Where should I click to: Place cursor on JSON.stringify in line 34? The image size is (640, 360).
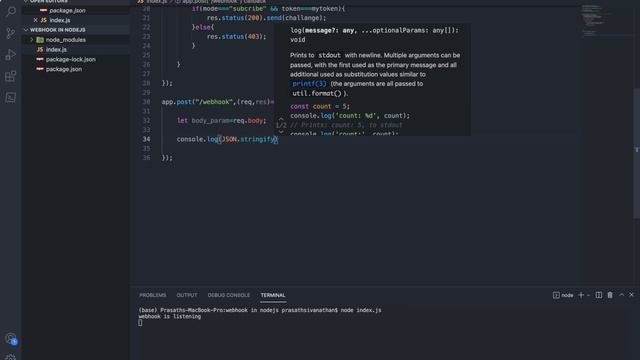[x=248, y=139]
